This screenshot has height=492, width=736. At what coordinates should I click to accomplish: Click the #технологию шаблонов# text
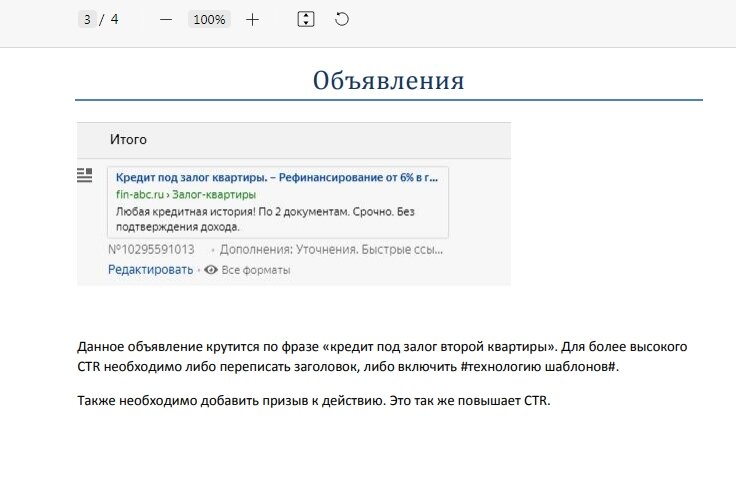tap(538, 366)
